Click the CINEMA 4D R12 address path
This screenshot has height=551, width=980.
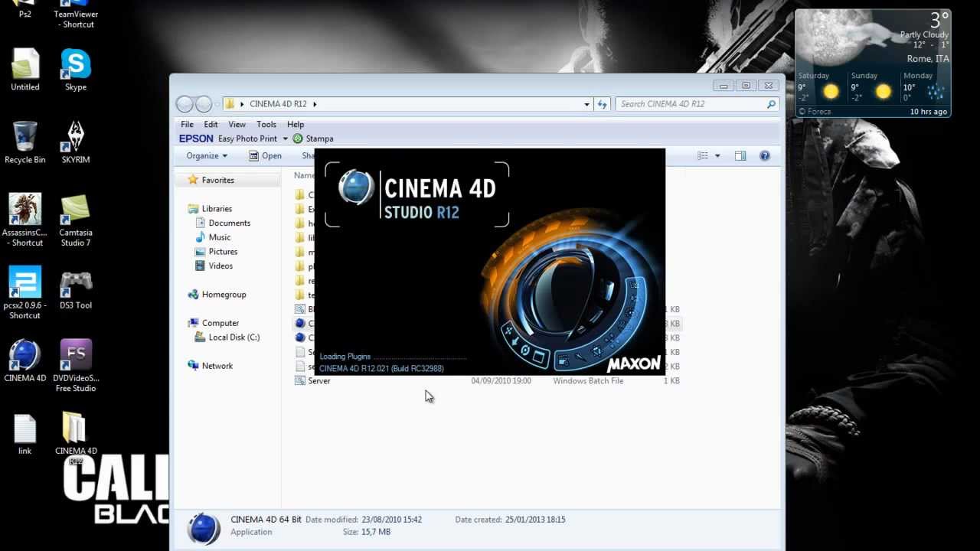tap(278, 104)
